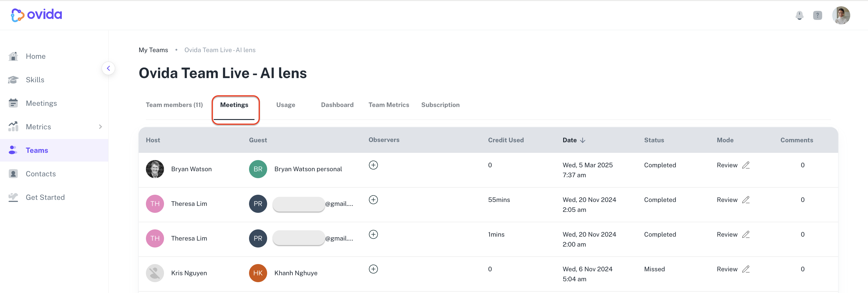The image size is (868, 293).
Task: Open the Subscription tab
Action: click(x=440, y=105)
